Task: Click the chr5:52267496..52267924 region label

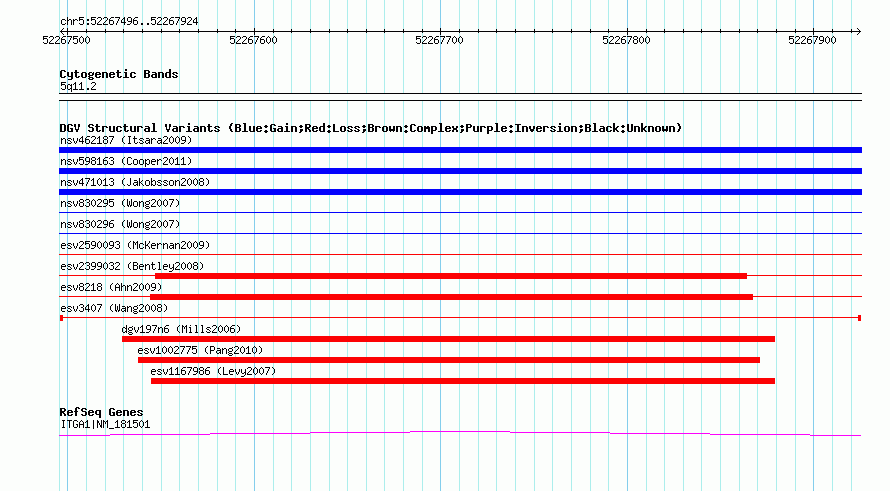Action: click(x=129, y=22)
